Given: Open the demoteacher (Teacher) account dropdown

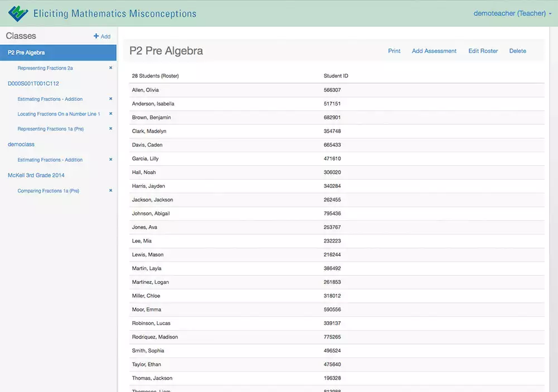Looking at the screenshot, I should pos(512,13).
